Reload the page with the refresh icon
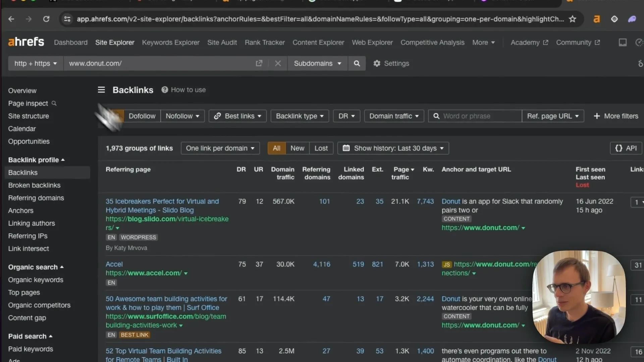Screen dimensions: 644x362 pos(46,19)
